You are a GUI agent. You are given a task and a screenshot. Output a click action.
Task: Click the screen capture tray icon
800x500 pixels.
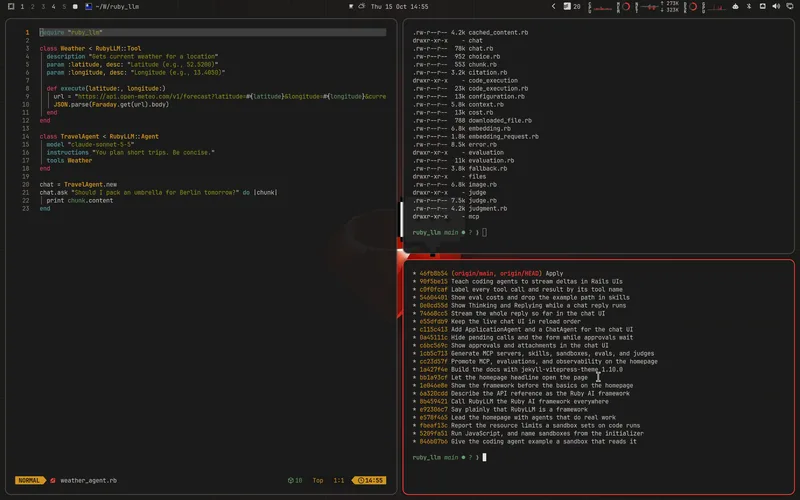coord(763,7)
